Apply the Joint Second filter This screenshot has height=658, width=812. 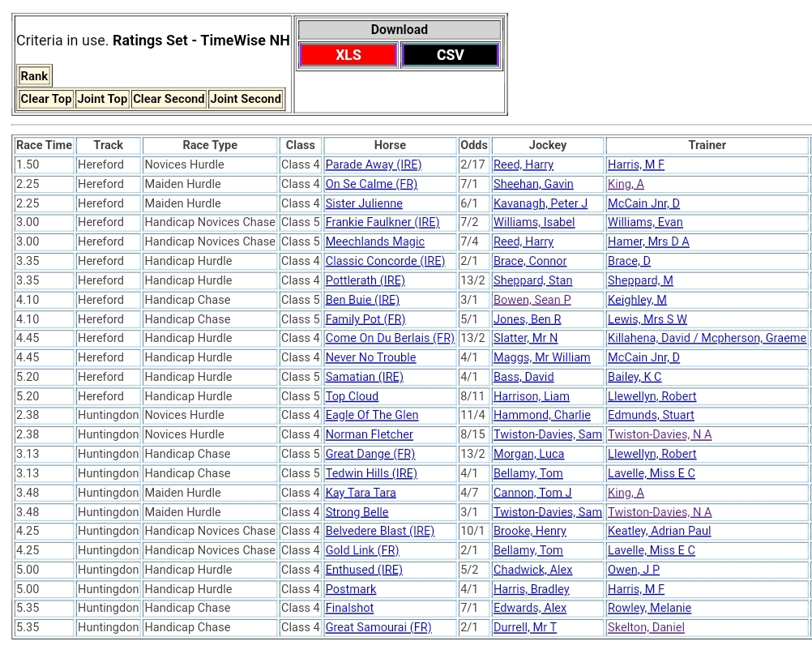(246, 99)
